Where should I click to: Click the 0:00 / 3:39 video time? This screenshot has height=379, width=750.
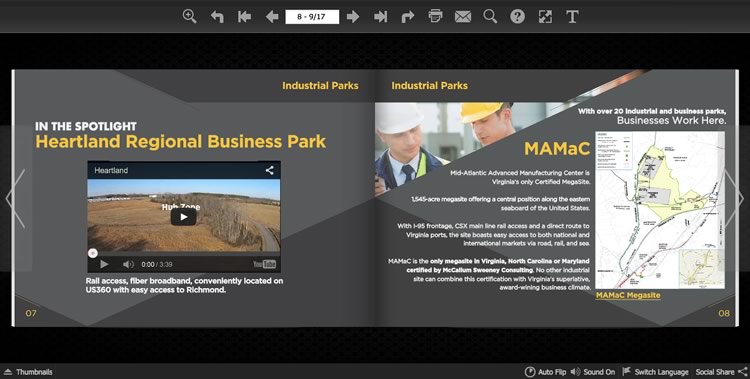point(157,264)
